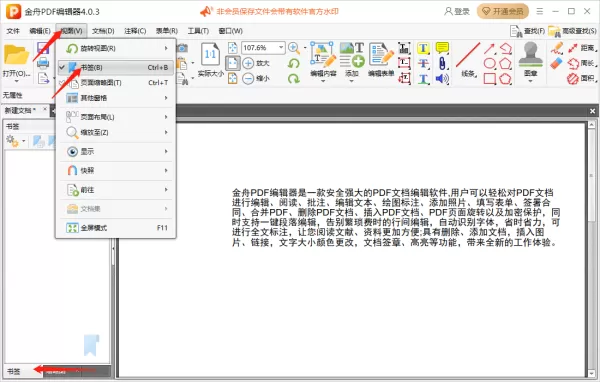Select the 图章 stamp tool
This screenshot has height=382, width=600.
pyautogui.click(x=530, y=54)
